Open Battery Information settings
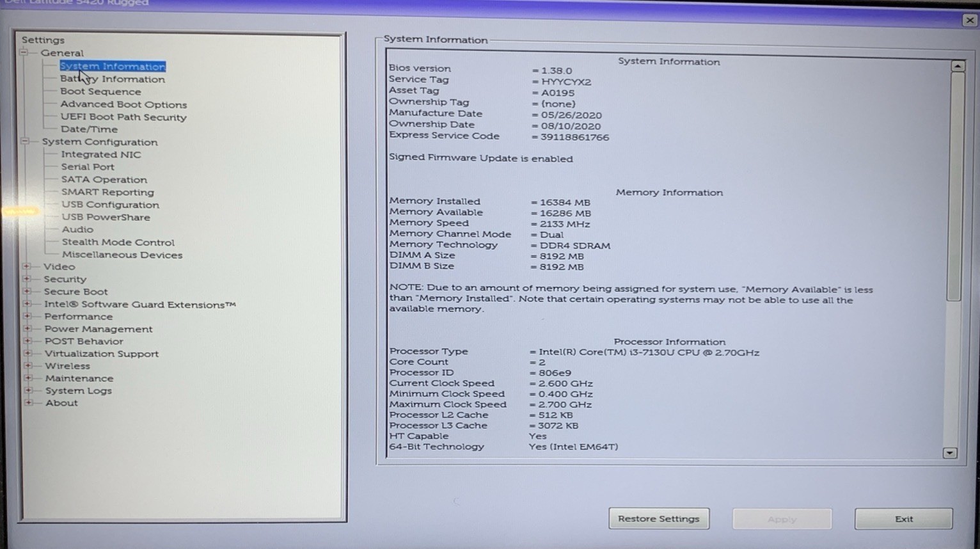980x549 pixels. [113, 79]
